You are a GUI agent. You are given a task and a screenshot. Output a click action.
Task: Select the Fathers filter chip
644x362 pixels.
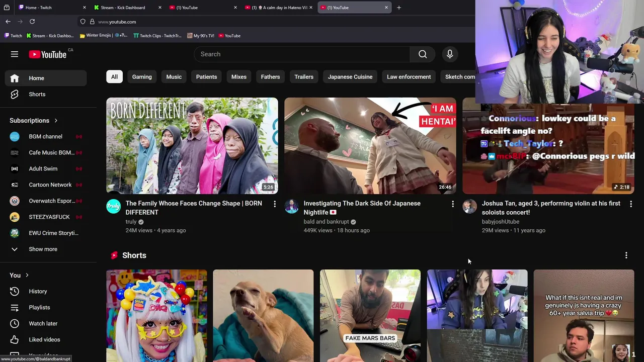(x=270, y=77)
